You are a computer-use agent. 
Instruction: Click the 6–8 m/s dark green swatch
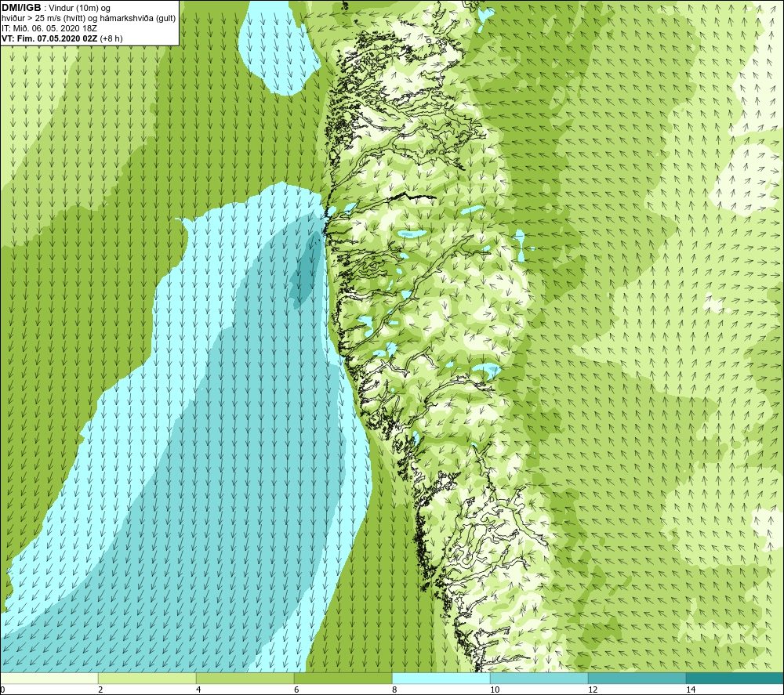click(x=343, y=679)
